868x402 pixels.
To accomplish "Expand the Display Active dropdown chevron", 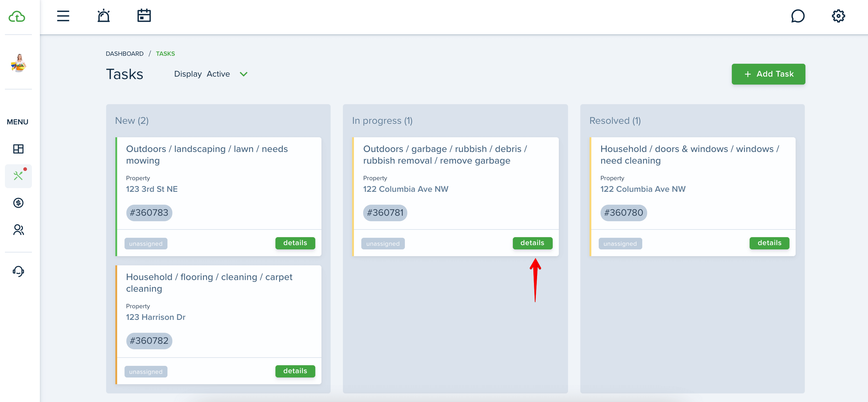I will [x=243, y=74].
